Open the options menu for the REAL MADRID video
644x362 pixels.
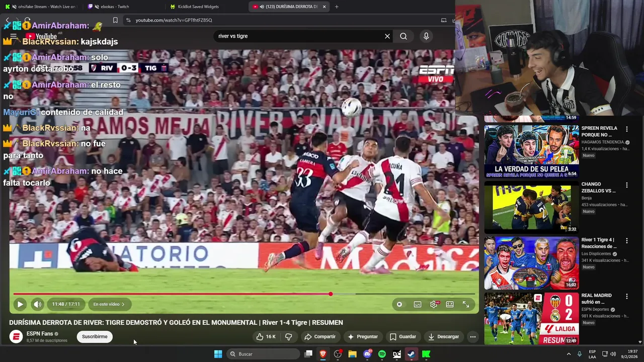click(627, 297)
